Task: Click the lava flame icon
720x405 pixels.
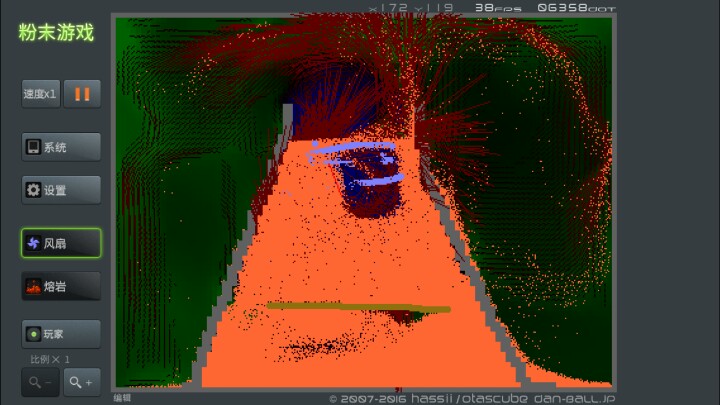Action: click(33, 287)
